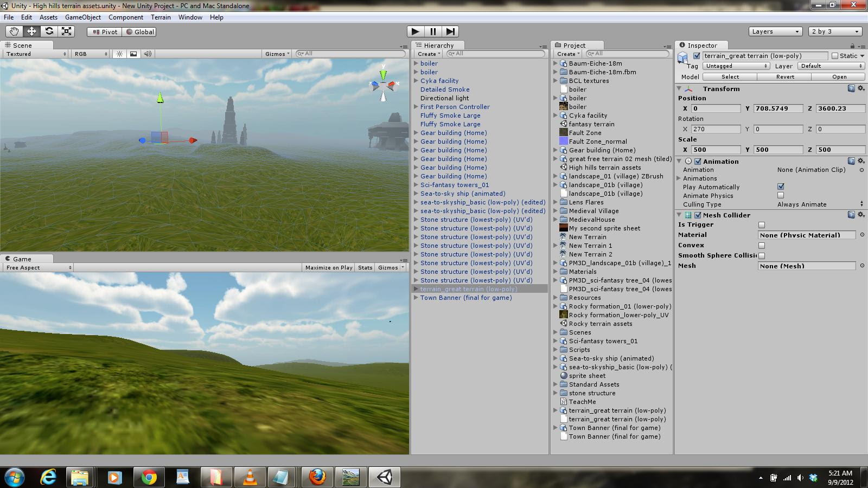The height and width of the screenshot is (488, 868).
Task: Click the Step frame button
Action: pyautogui.click(x=450, y=31)
